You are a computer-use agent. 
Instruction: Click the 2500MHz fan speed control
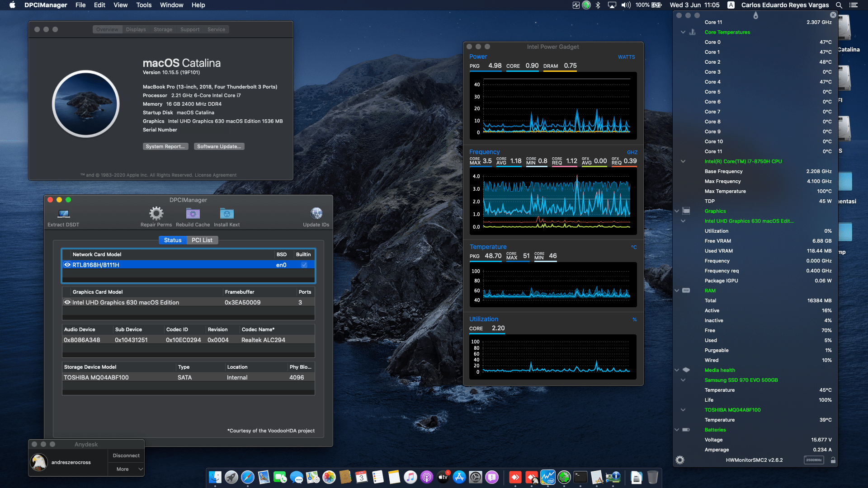813,460
